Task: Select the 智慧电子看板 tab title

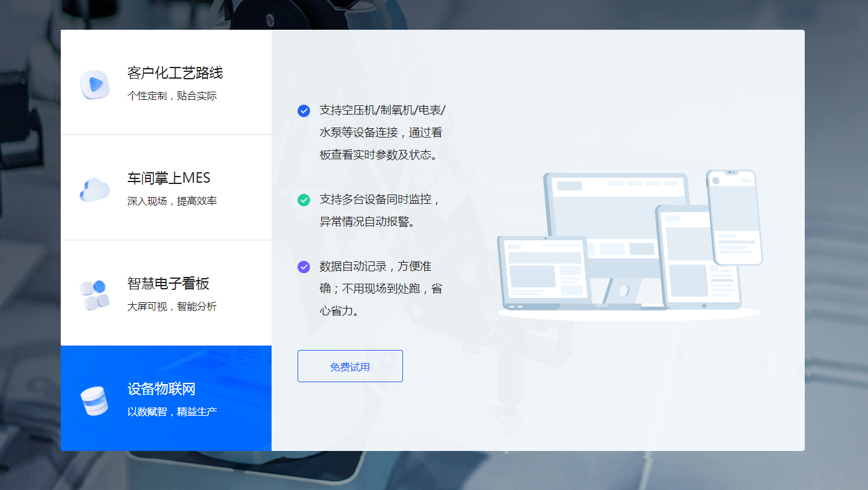Action: [168, 284]
